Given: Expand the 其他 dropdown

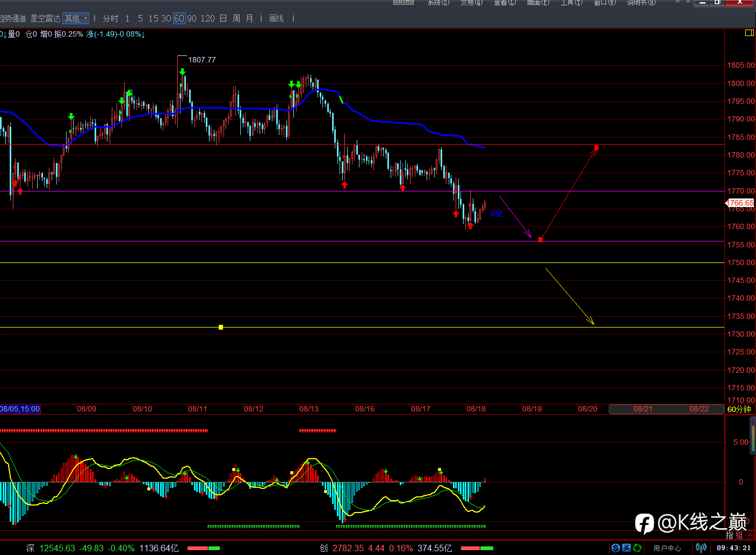Looking at the screenshot, I should 76,18.
